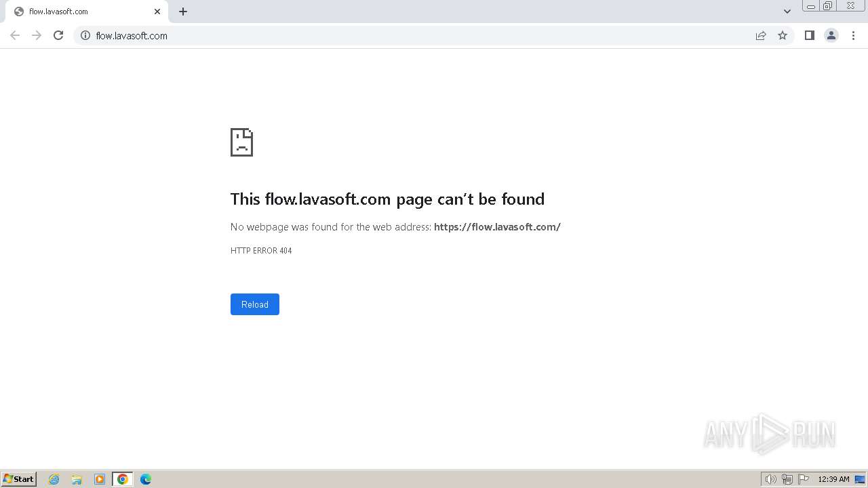View site information icon
The height and width of the screenshot is (488, 868).
[x=85, y=35]
